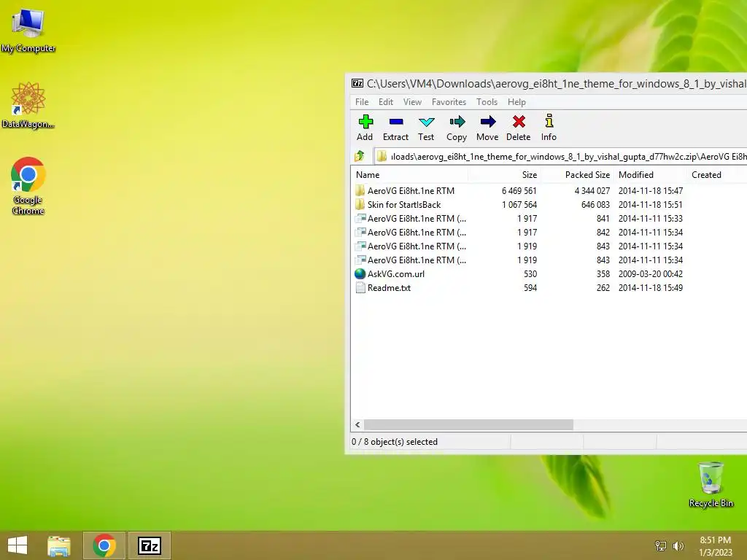
Task: Click the size value 6 469 561
Action: (519, 190)
